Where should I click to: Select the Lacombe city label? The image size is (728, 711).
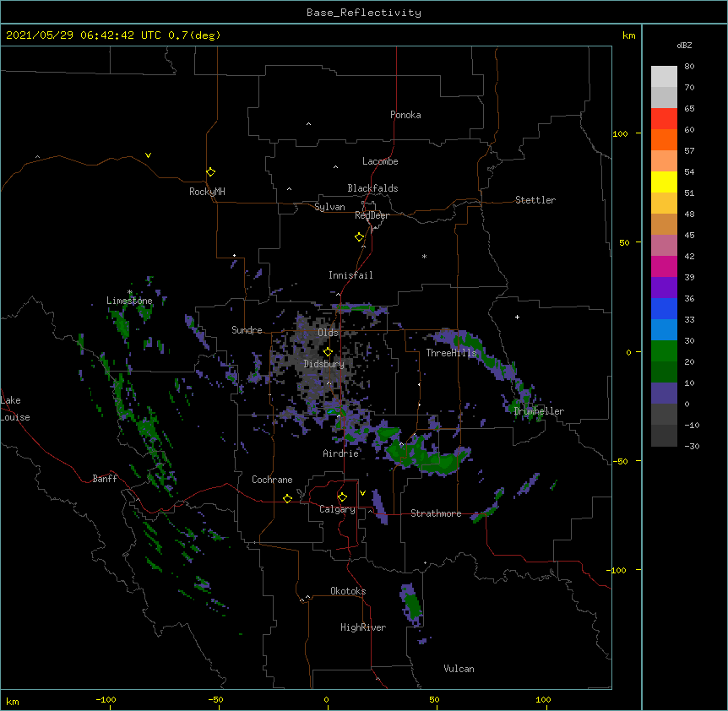coord(380,161)
